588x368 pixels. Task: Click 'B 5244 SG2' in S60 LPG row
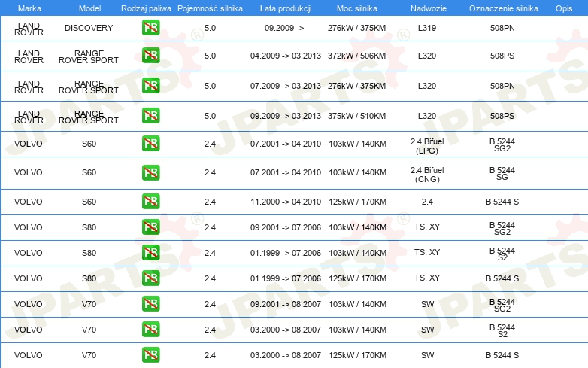(502, 144)
